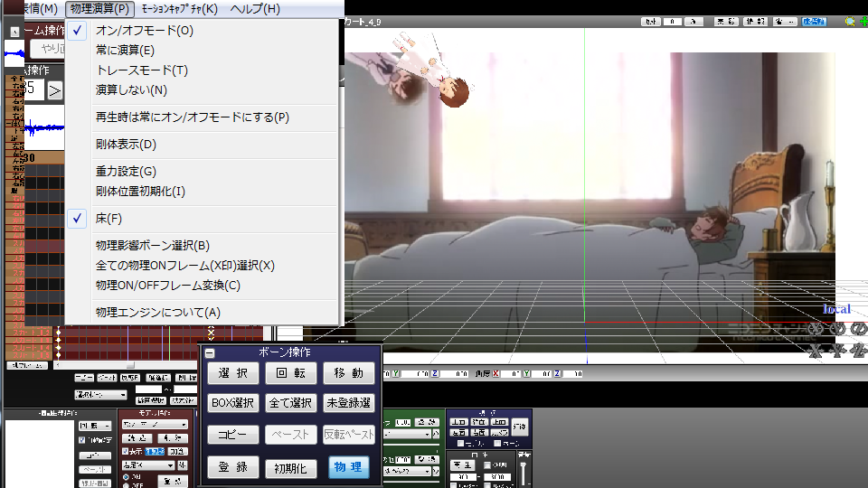The image size is (868, 488).
Task: Click the green Y axis position label
Action: click(x=396, y=374)
